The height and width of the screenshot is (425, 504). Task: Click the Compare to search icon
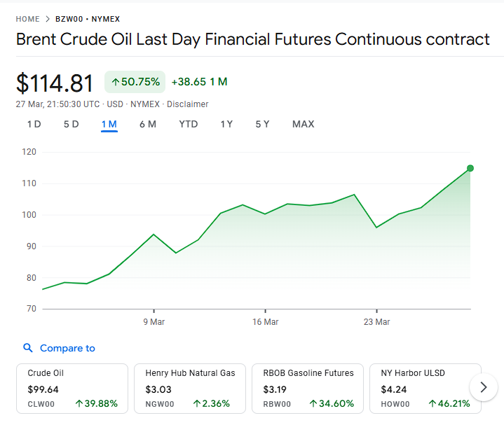[28, 348]
